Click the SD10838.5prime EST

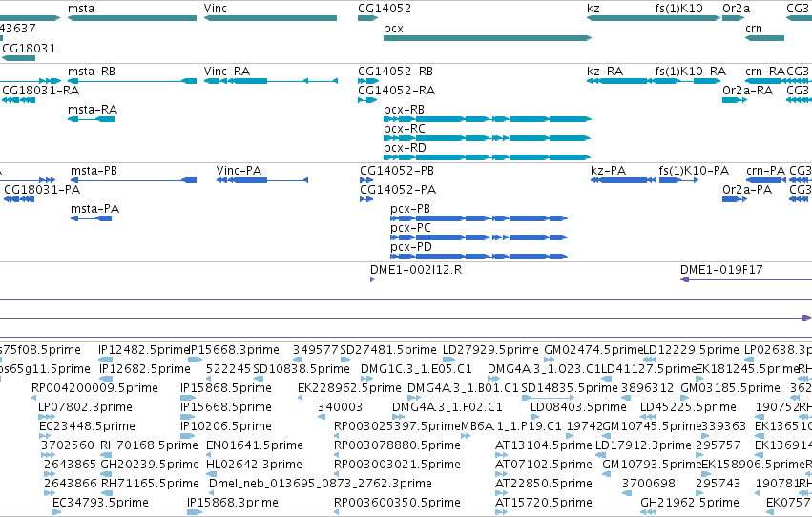click(x=258, y=379)
